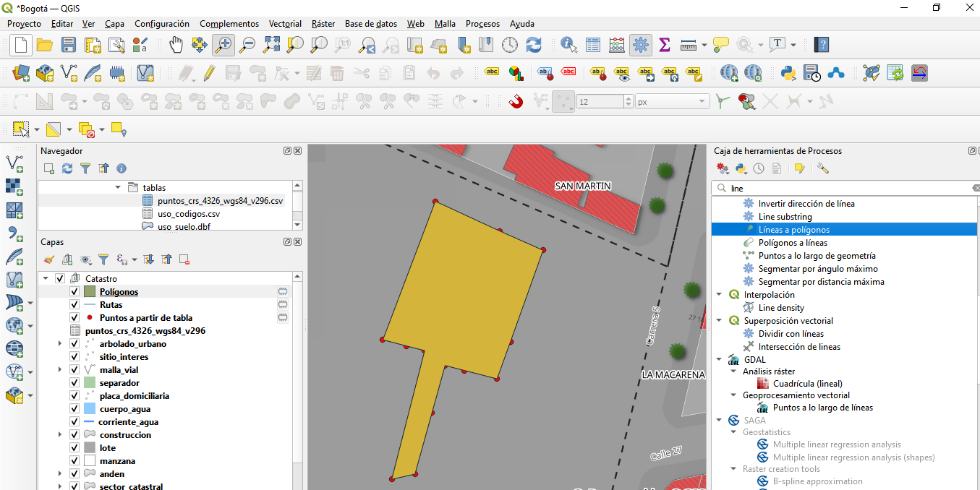
Task: Toggle visibility of the cuerpo_agua layer
Action: [x=74, y=409]
